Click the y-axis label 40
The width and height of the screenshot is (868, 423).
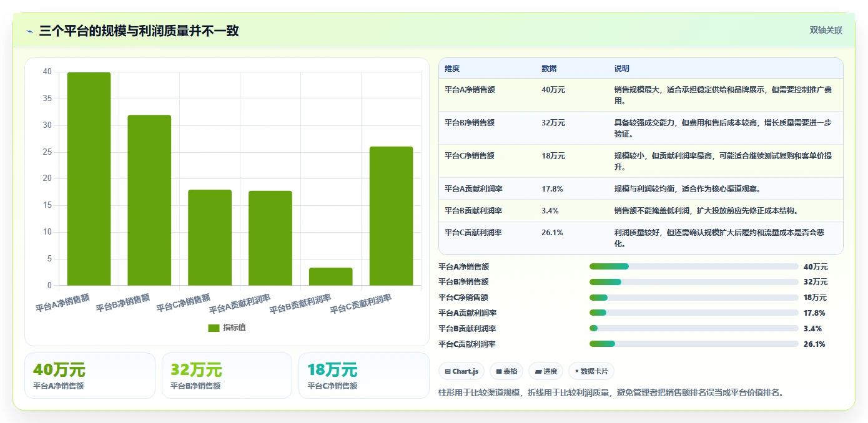pos(47,72)
